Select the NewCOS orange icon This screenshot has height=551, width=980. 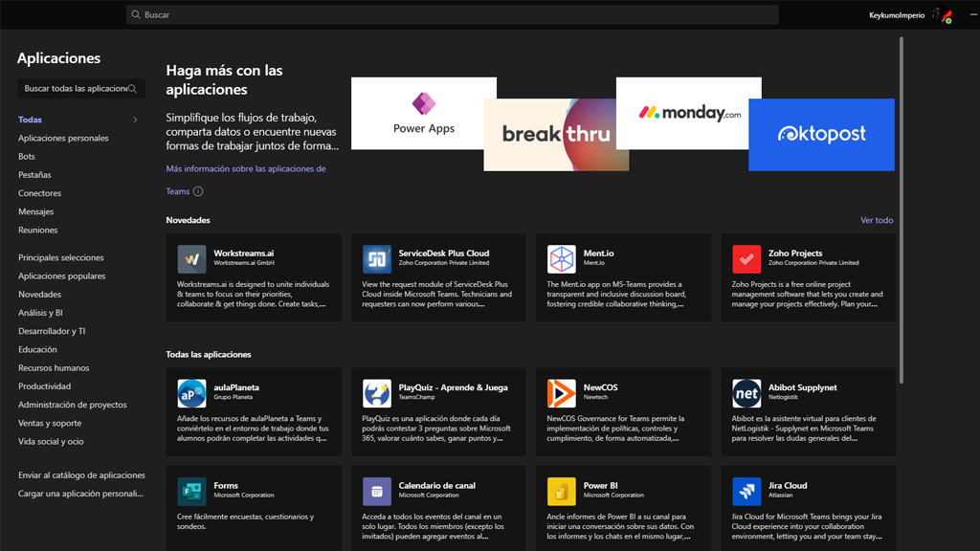(561, 393)
